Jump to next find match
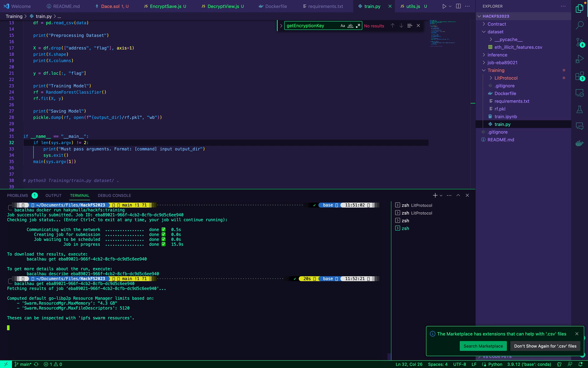 click(401, 25)
